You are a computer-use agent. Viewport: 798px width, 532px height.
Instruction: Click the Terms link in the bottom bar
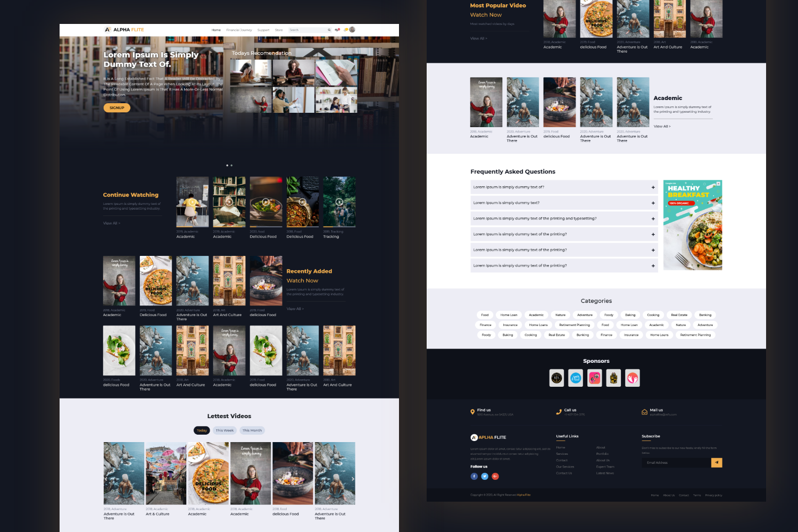point(697,495)
